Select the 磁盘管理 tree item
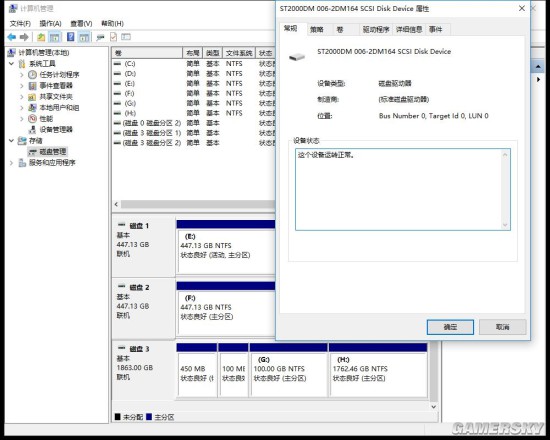This screenshot has height=440, width=550. [47, 152]
